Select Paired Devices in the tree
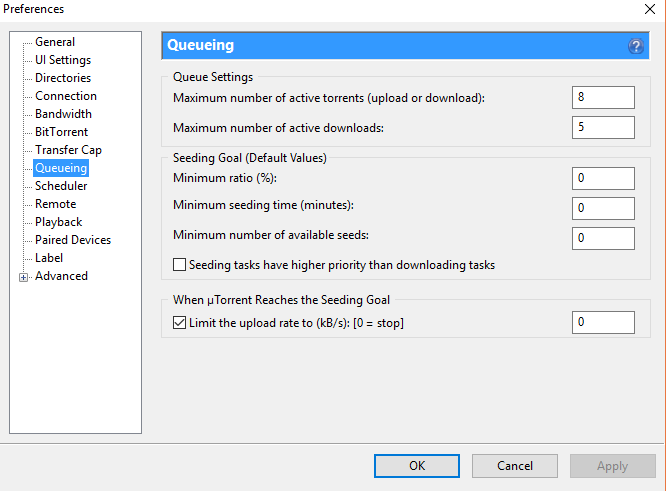 point(73,240)
